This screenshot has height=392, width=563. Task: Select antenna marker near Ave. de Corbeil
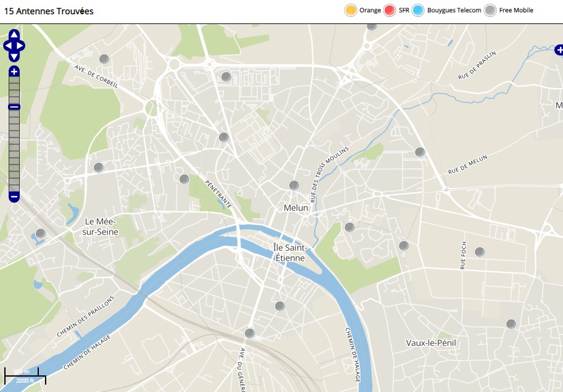point(104,59)
